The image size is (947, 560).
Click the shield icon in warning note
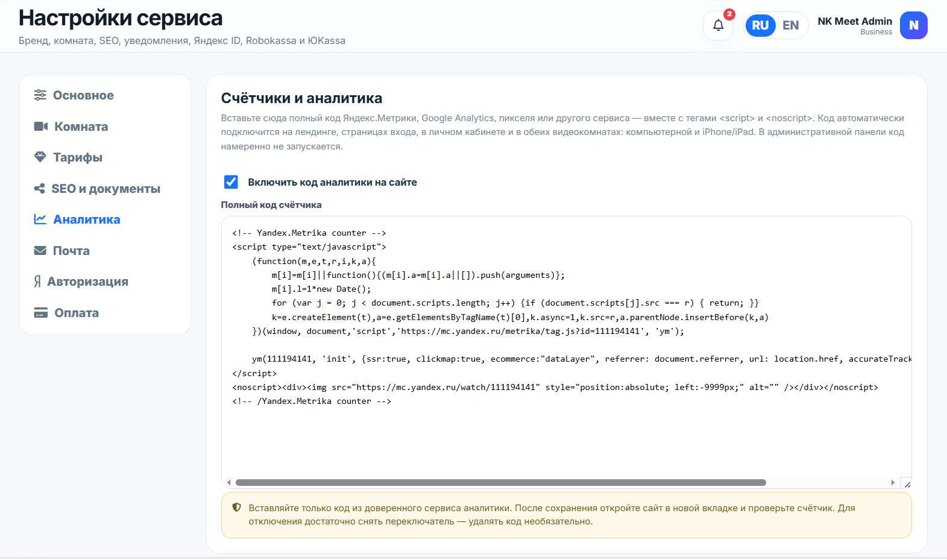pyautogui.click(x=236, y=508)
